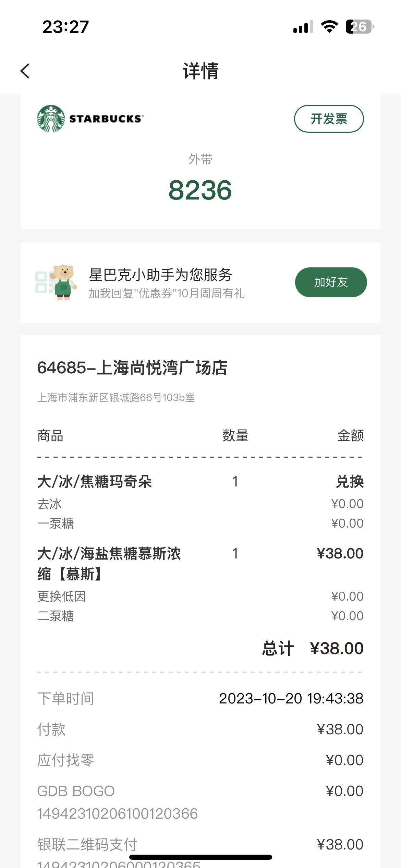
Task: Tap the 详情 page title
Action: pos(200,71)
